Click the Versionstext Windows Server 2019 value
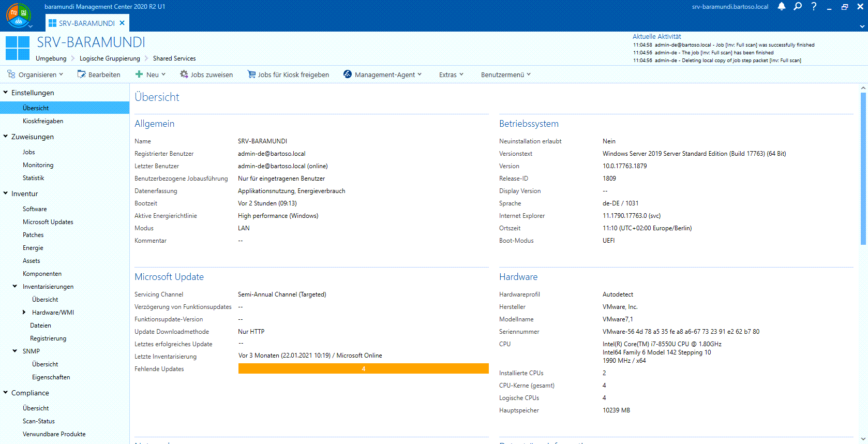This screenshot has height=444, width=868. tap(694, 154)
